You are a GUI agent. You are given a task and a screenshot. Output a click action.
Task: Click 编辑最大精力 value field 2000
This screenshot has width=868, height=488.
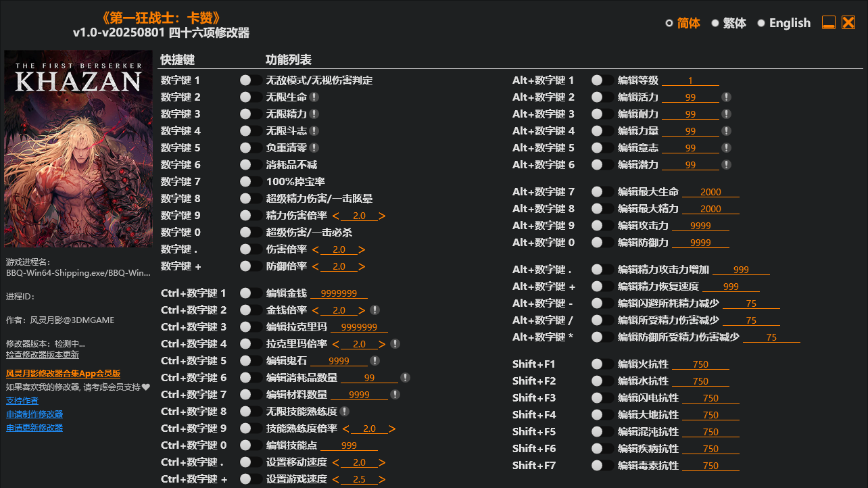click(x=710, y=209)
